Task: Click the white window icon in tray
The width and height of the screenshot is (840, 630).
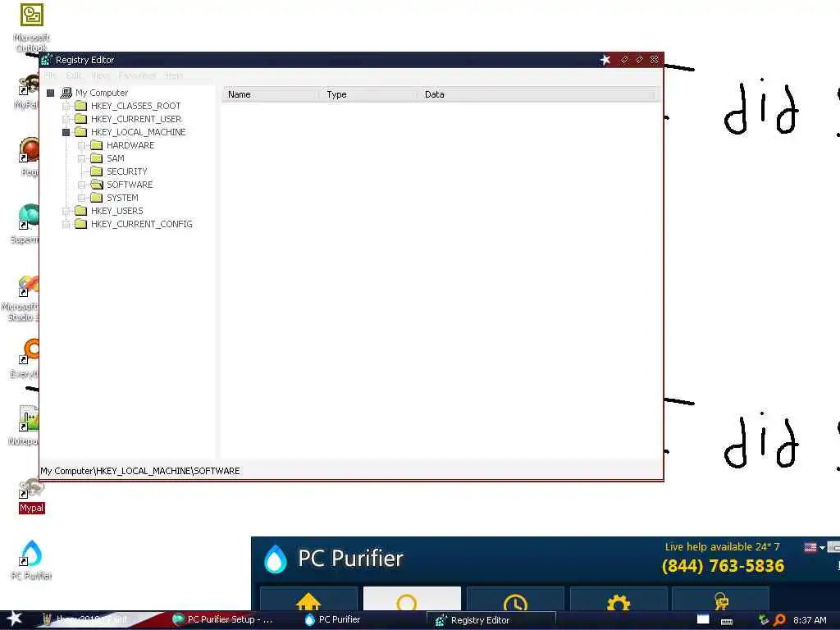Action: click(703, 619)
